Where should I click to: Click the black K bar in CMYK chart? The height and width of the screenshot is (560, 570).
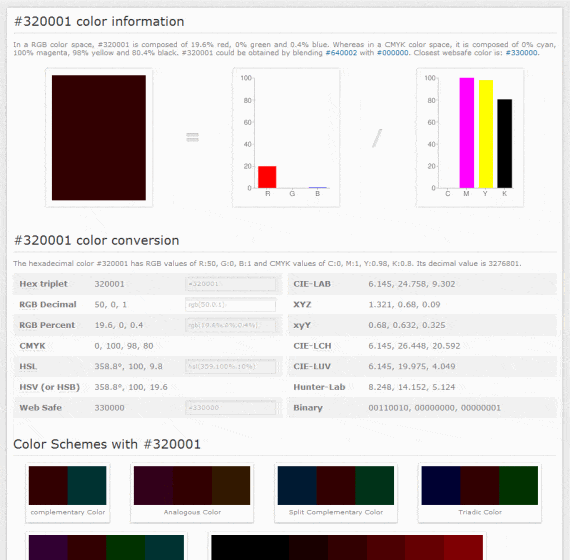tap(505, 144)
